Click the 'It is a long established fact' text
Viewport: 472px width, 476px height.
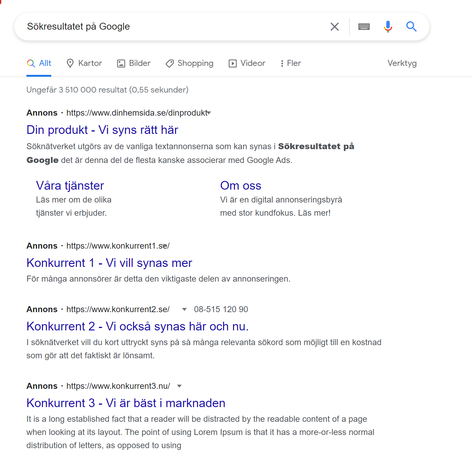tap(200, 432)
